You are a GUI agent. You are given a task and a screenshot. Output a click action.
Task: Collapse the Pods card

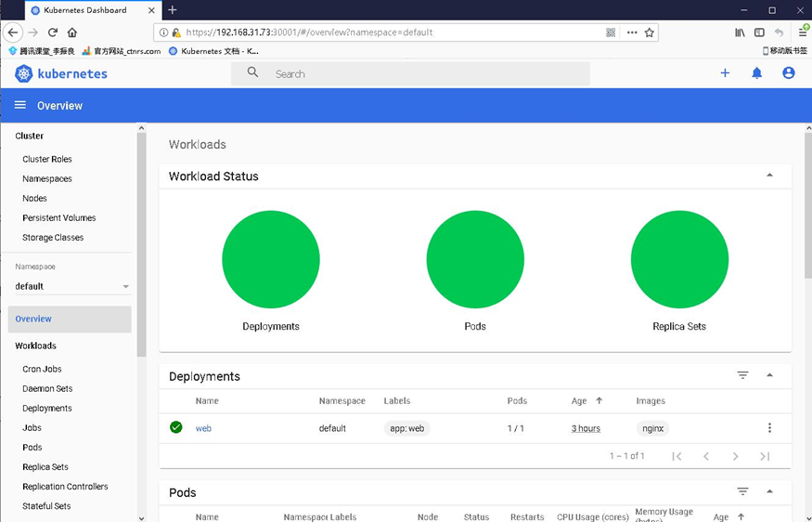click(x=769, y=491)
